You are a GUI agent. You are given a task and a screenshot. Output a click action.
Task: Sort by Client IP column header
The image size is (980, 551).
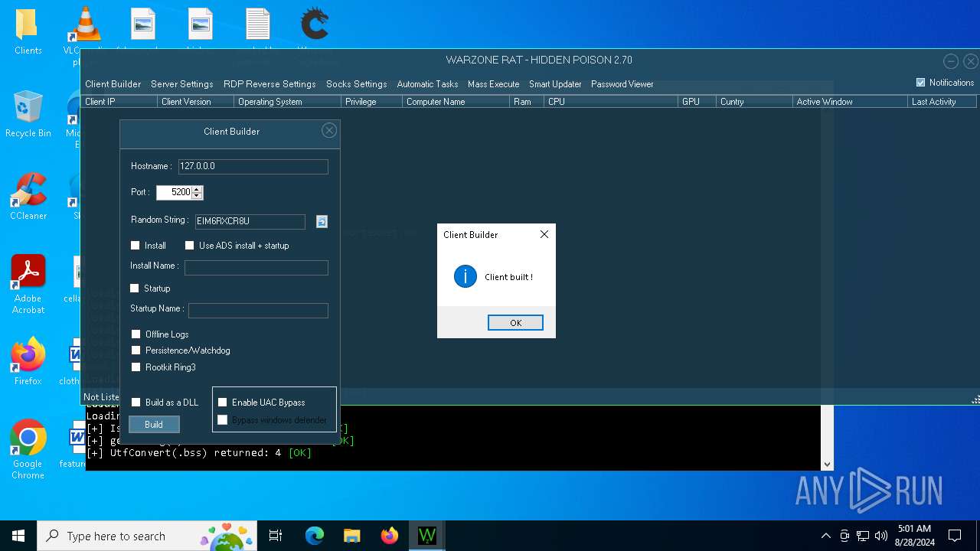pos(119,102)
